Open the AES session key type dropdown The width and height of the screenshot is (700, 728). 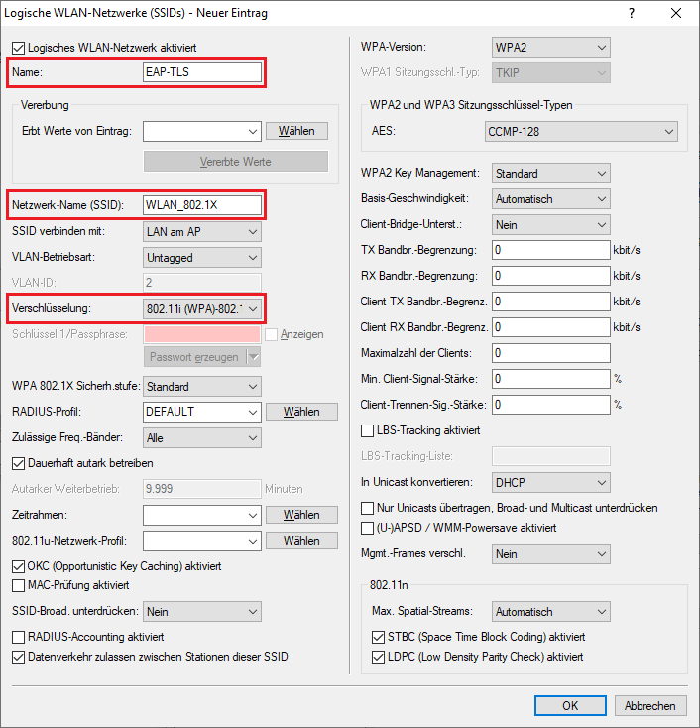(581, 131)
